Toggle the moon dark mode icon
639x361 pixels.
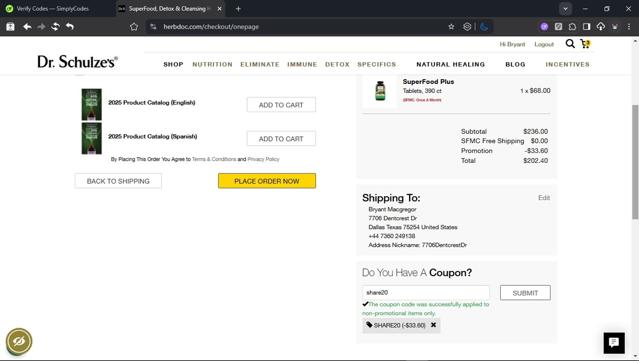point(484,26)
